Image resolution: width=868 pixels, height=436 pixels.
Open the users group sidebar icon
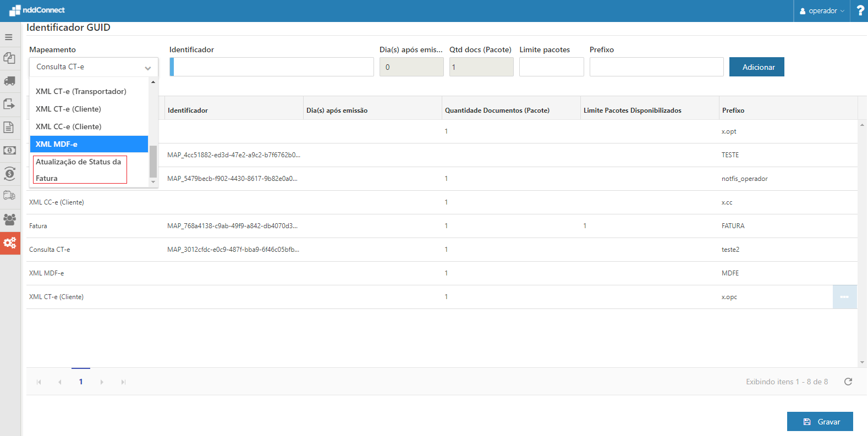[9, 219]
